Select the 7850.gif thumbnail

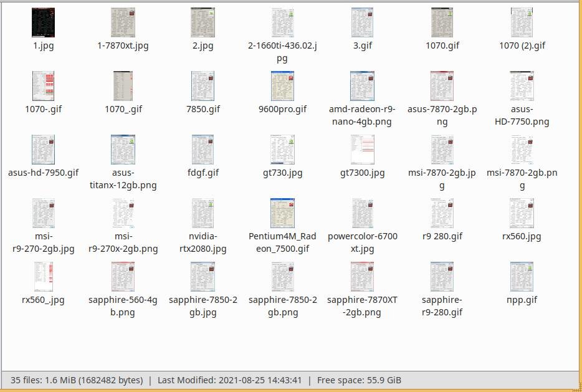tap(203, 86)
